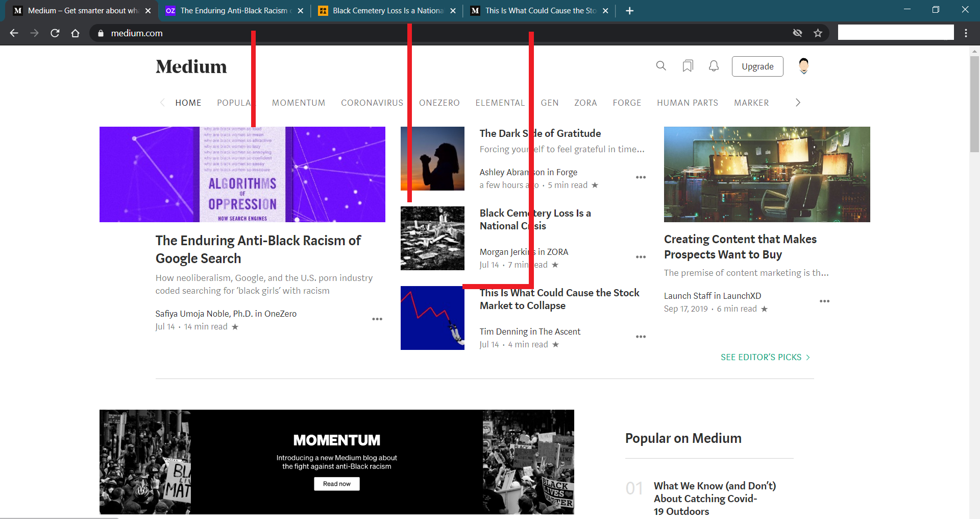Click the site lock icon in address bar
The image size is (980, 519).
click(x=101, y=33)
